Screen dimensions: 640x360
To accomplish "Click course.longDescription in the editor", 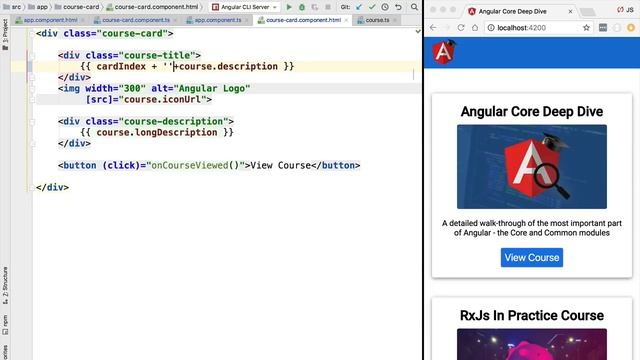I will coord(157,132).
